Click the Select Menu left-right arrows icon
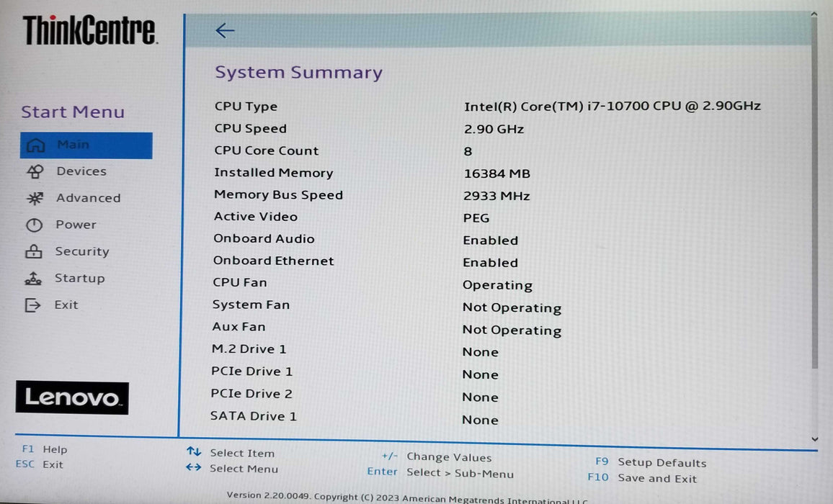The width and height of the screenshot is (833, 504). pyautogui.click(x=193, y=467)
